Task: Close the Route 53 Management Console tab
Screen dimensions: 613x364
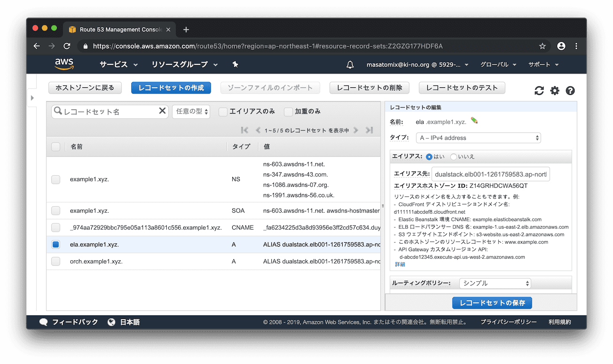Action: coord(168,30)
